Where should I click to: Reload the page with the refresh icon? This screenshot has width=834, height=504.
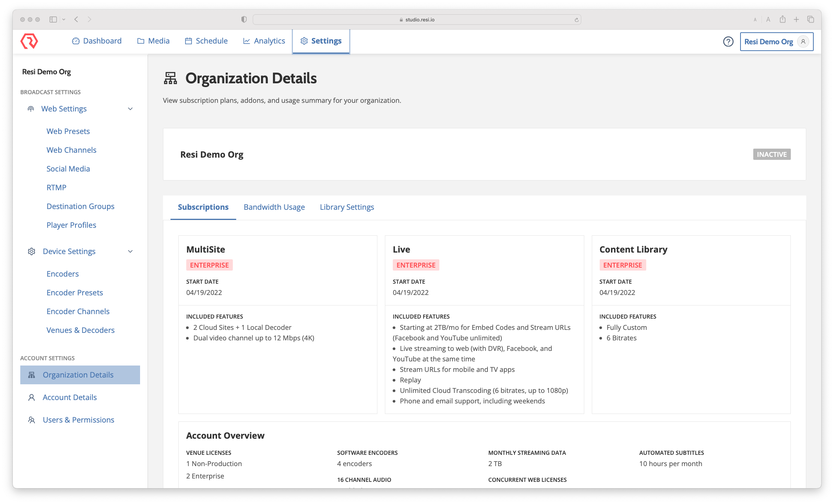576,20
